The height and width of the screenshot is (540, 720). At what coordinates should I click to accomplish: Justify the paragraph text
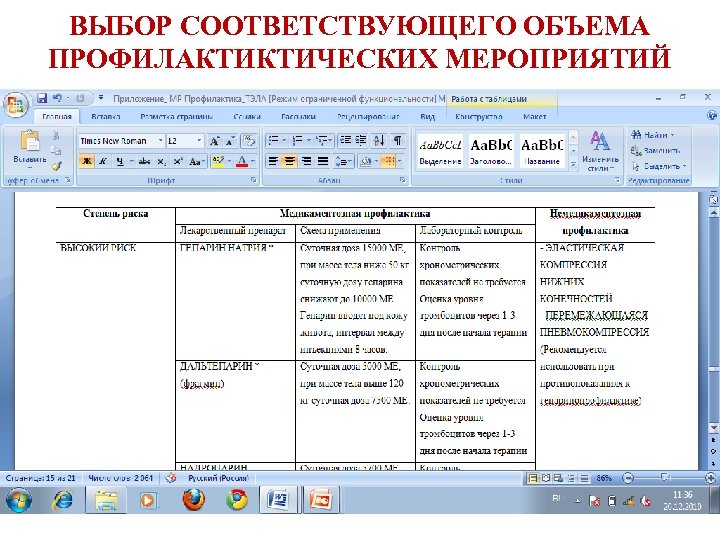tap(323, 161)
